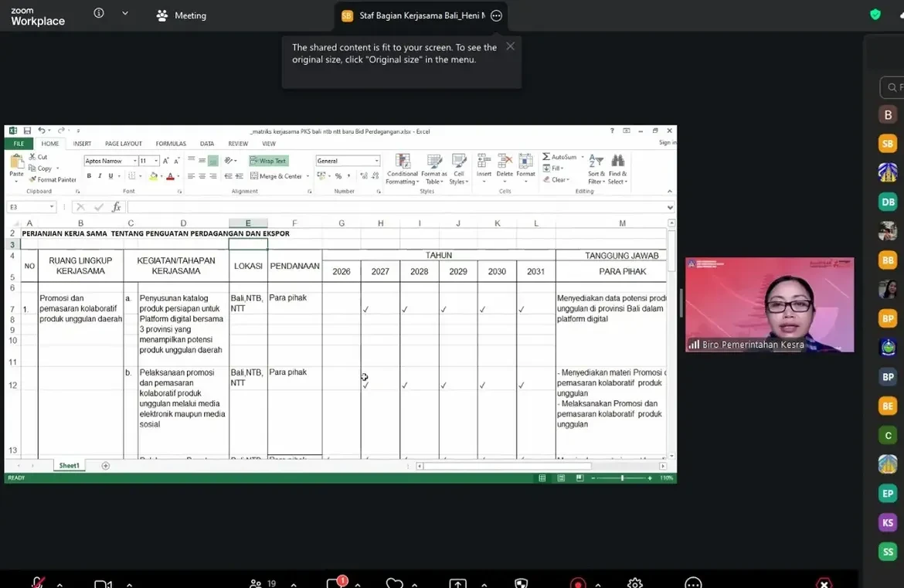Click the Excel formula bar input
This screenshot has width=904, height=588.
(396, 207)
